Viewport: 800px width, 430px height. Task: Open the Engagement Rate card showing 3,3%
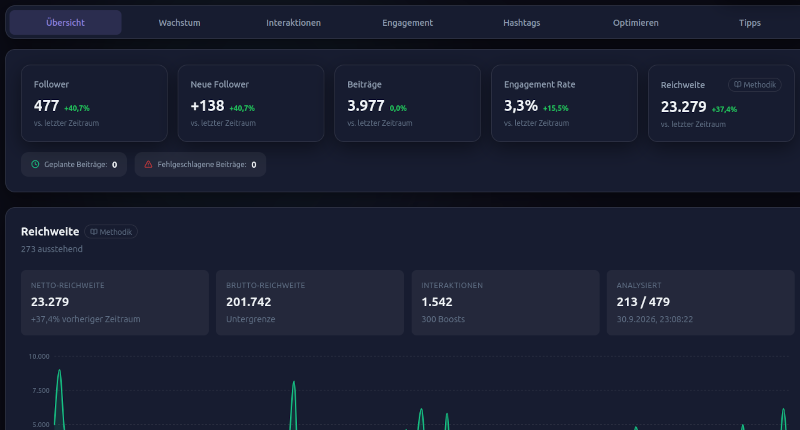(564, 103)
